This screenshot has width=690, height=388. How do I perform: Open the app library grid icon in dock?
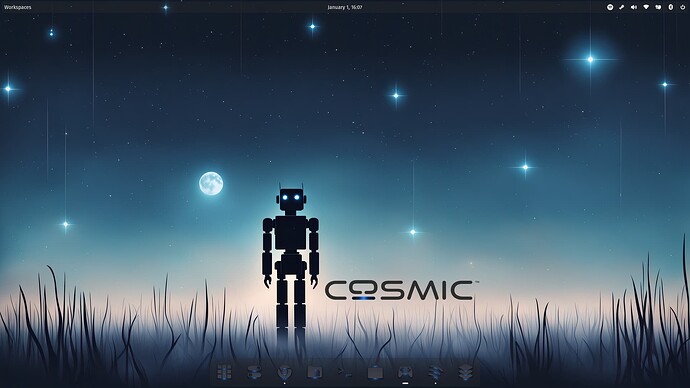[x=224, y=372]
